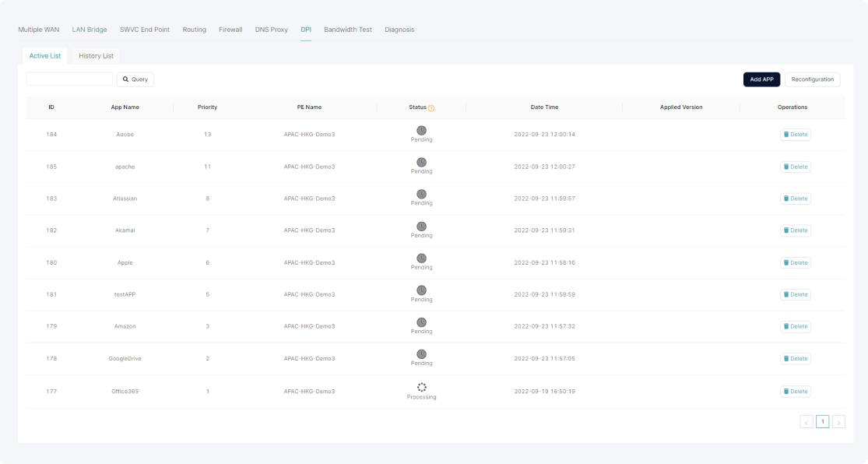Open the Multiple WAN tab

(39, 30)
